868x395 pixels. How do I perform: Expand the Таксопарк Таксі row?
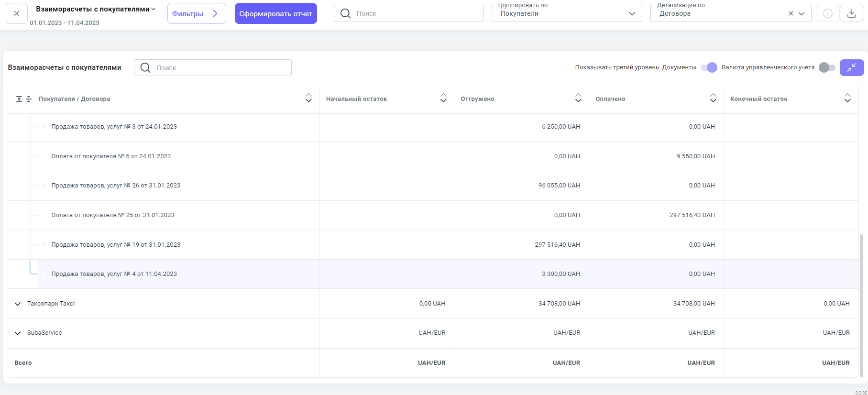18,304
